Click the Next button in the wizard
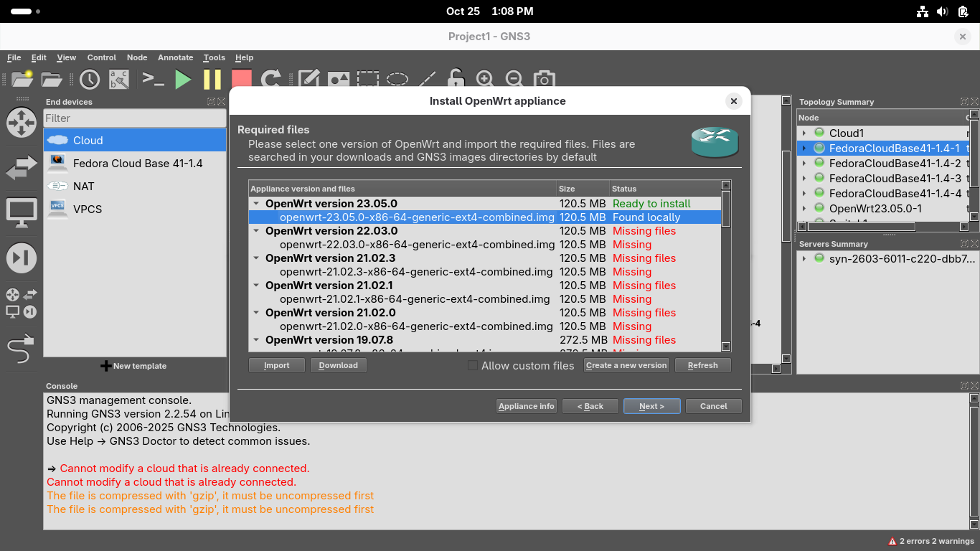This screenshot has width=980, height=551. click(x=651, y=406)
